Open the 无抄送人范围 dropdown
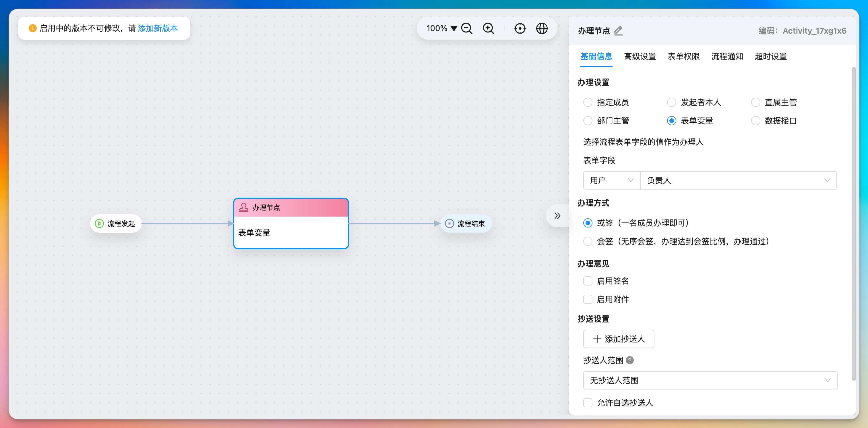This screenshot has height=428, width=868. pyautogui.click(x=710, y=380)
